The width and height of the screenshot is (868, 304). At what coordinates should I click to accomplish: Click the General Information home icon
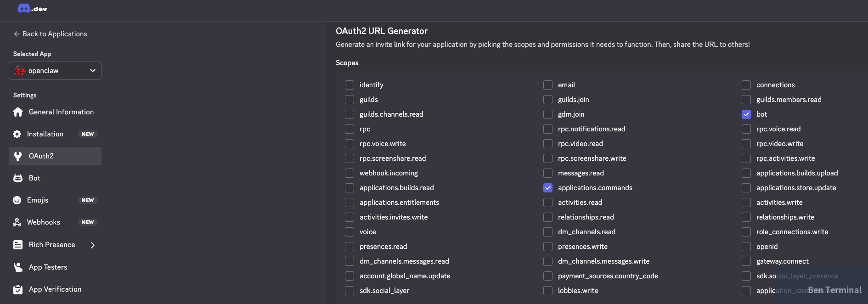(x=18, y=112)
